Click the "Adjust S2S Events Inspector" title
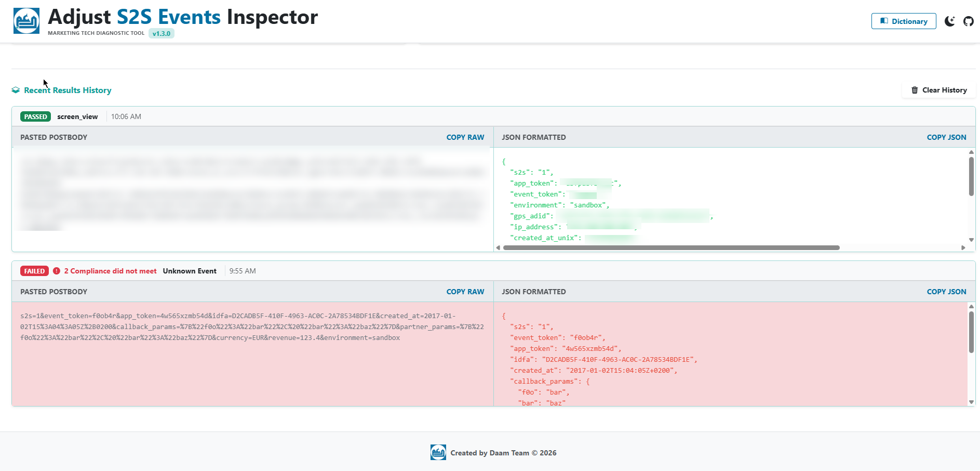 [x=183, y=17]
